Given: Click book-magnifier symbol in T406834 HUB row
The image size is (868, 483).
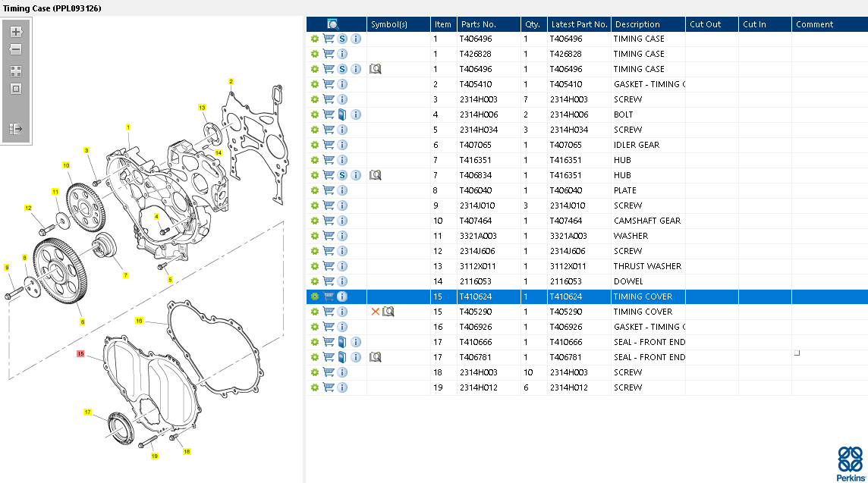Looking at the screenshot, I should click(x=376, y=175).
